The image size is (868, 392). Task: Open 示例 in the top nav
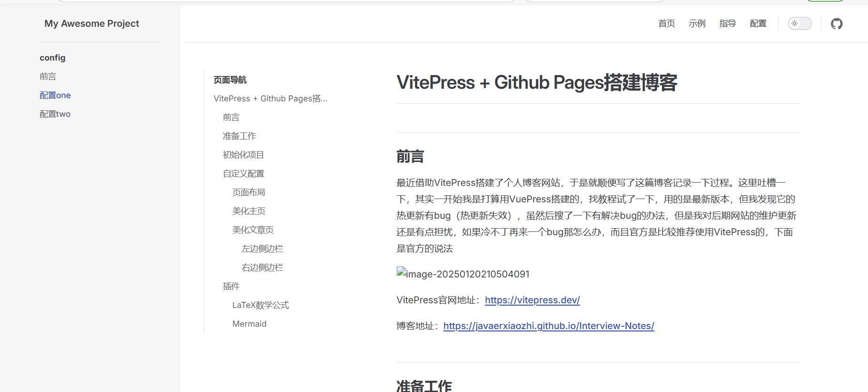tap(697, 23)
